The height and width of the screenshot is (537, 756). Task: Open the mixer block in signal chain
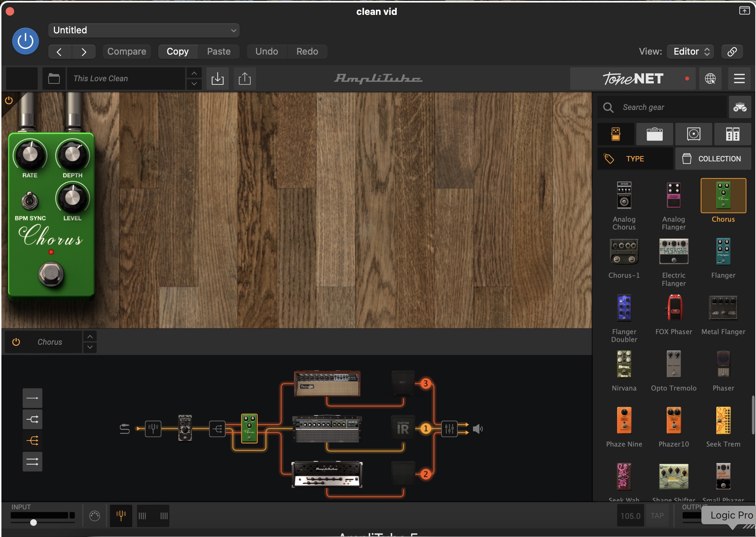[449, 429]
